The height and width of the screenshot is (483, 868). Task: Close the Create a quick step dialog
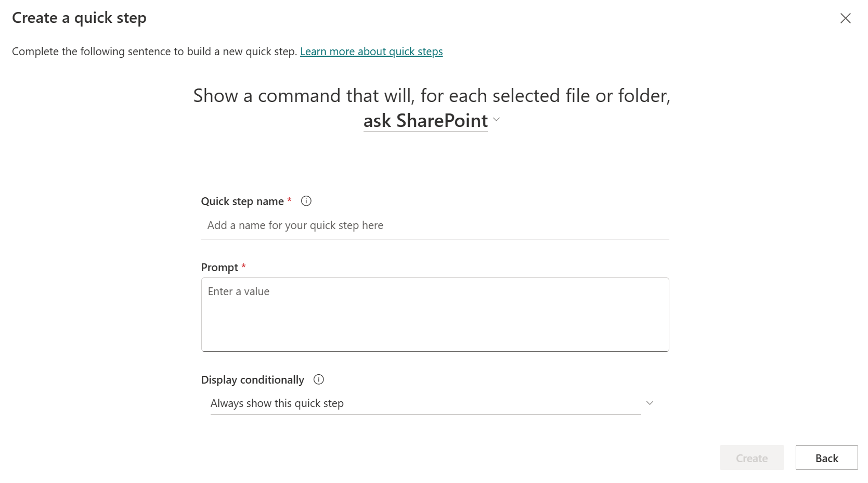click(x=845, y=18)
